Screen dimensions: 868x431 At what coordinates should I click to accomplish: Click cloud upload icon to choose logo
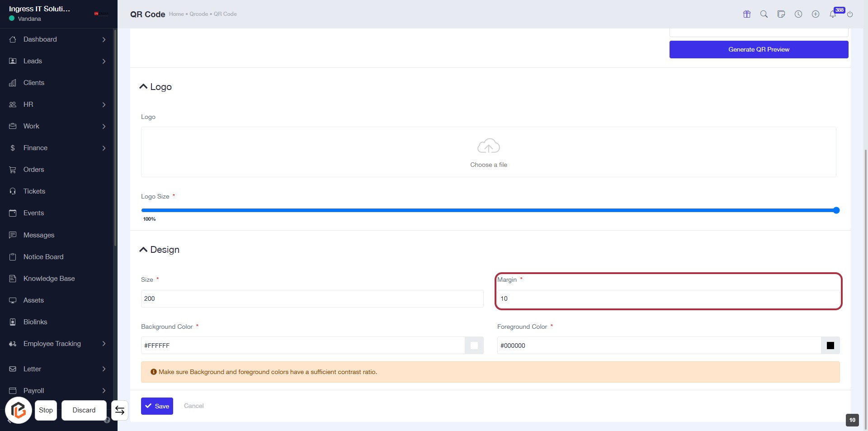click(488, 147)
